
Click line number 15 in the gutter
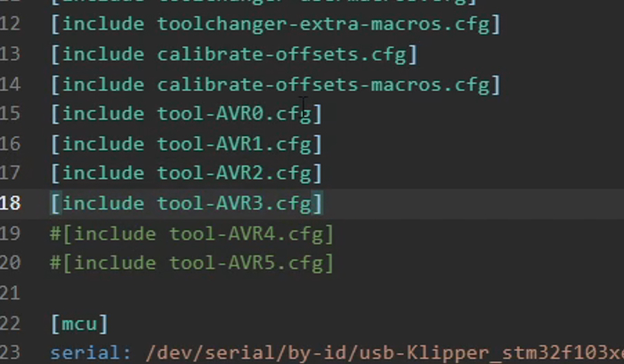point(11,114)
